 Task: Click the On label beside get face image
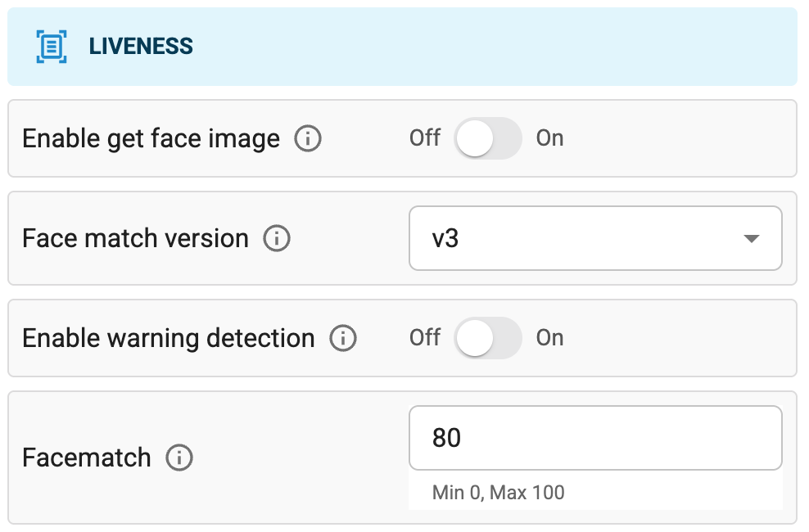[x=549, y=138]
